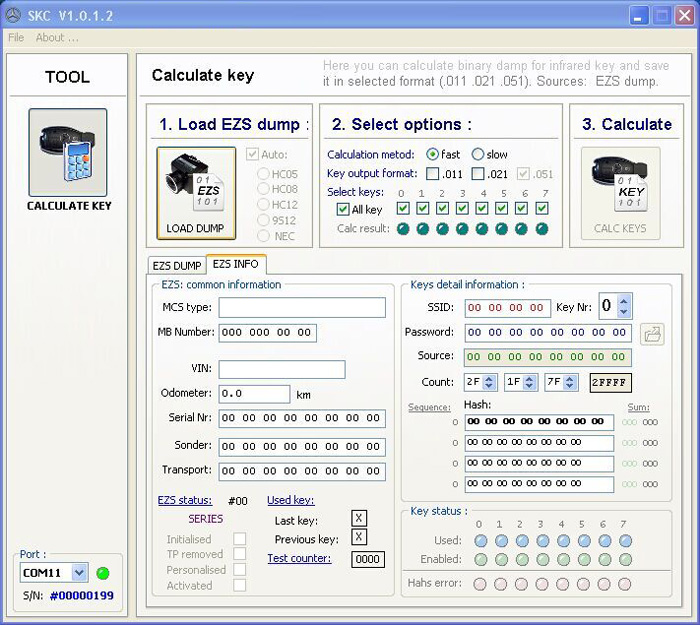Click the Sequence link label
The image size is (700, 625).
429,408
